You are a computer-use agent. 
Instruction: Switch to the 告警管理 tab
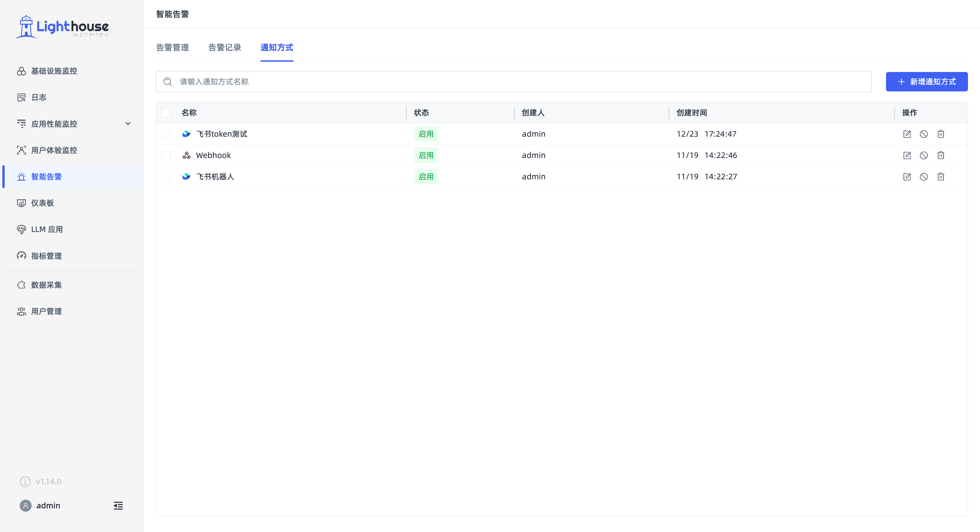pos(172,48)
